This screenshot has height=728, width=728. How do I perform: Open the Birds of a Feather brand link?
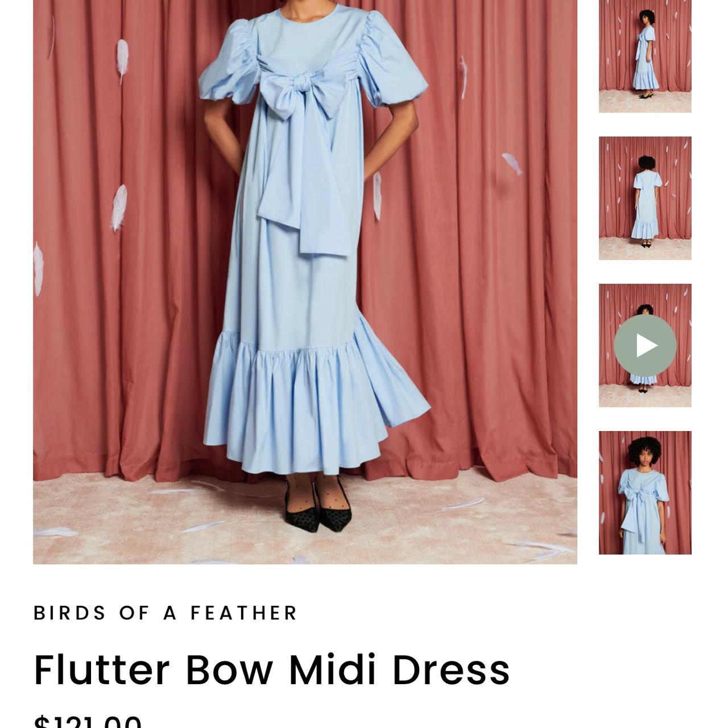166,613
